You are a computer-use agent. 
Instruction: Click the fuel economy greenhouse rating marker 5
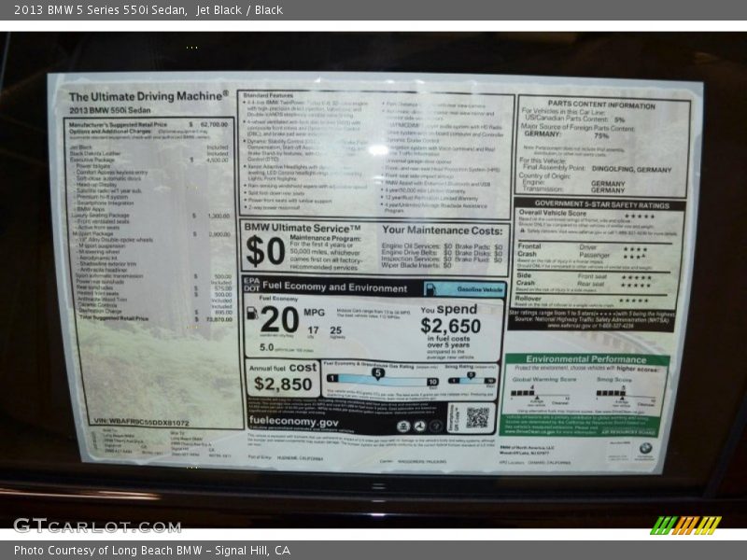[378, 373]
